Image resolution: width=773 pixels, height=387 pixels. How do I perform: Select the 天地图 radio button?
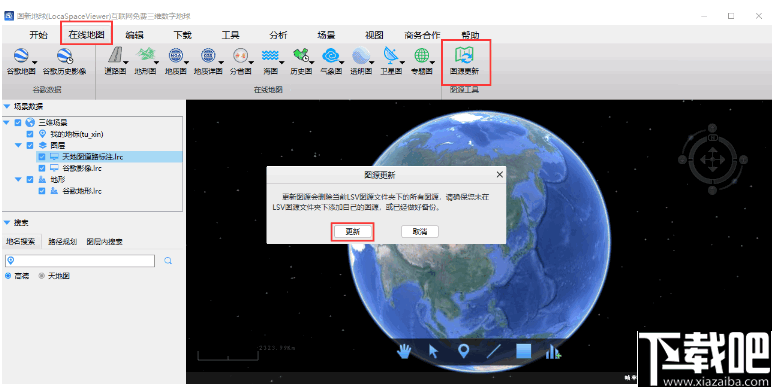tap(41, 276)
